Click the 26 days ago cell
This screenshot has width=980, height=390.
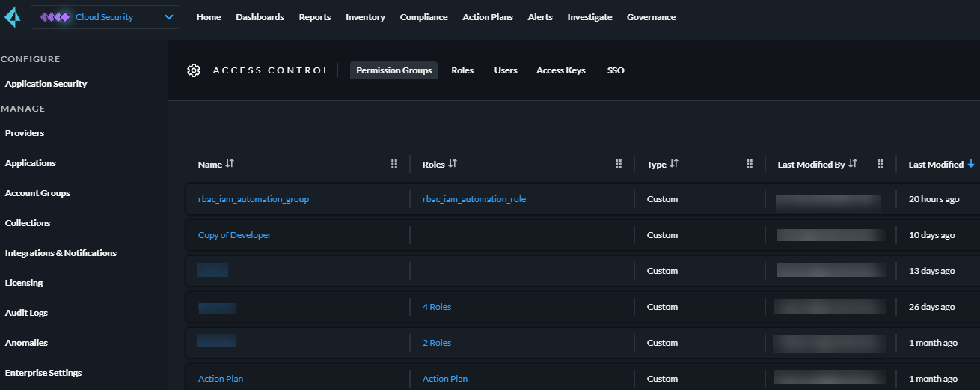pos(932,307)
